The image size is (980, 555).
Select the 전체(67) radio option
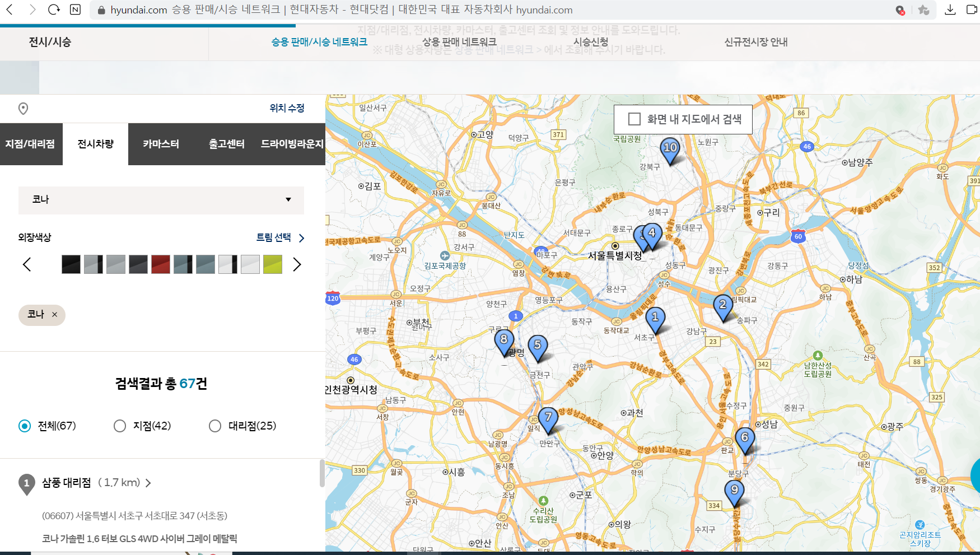25,426
